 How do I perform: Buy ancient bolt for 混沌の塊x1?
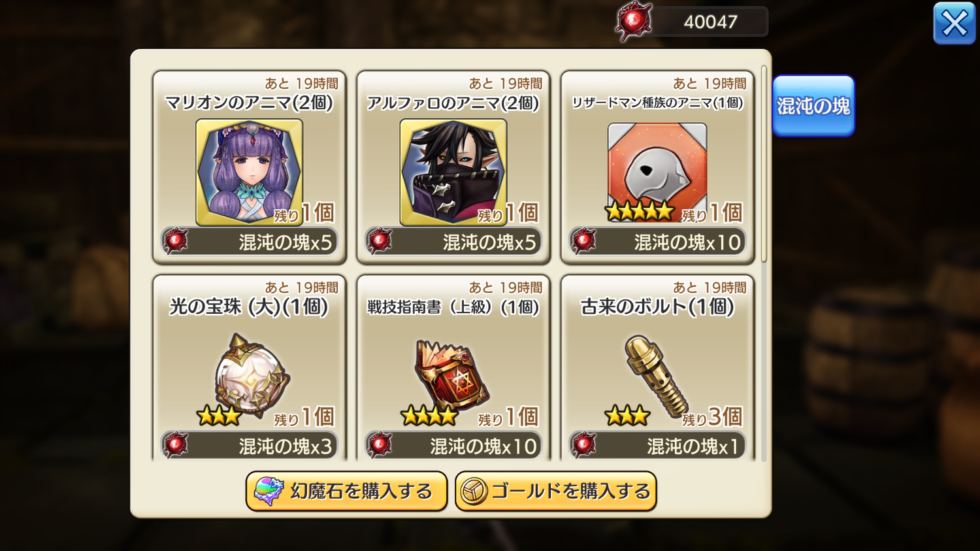tap(657, 446)
